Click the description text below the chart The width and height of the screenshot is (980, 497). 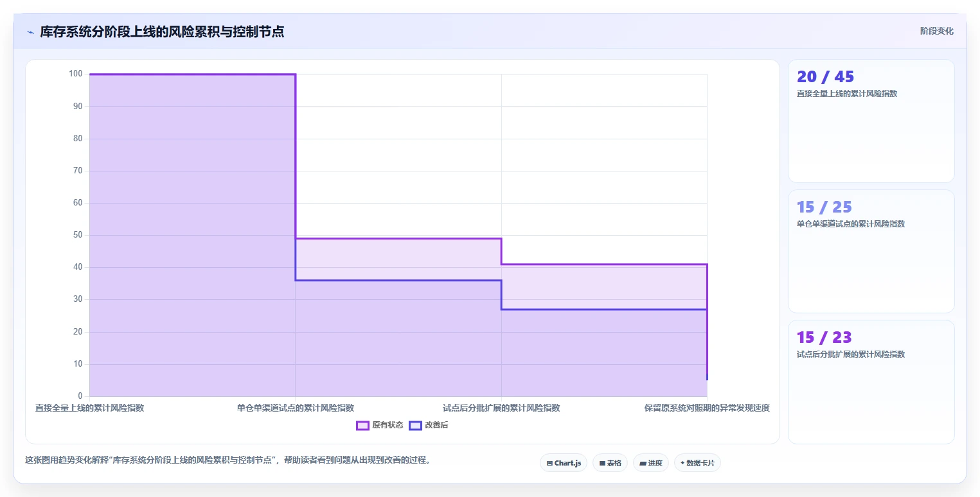pos(227,460)
